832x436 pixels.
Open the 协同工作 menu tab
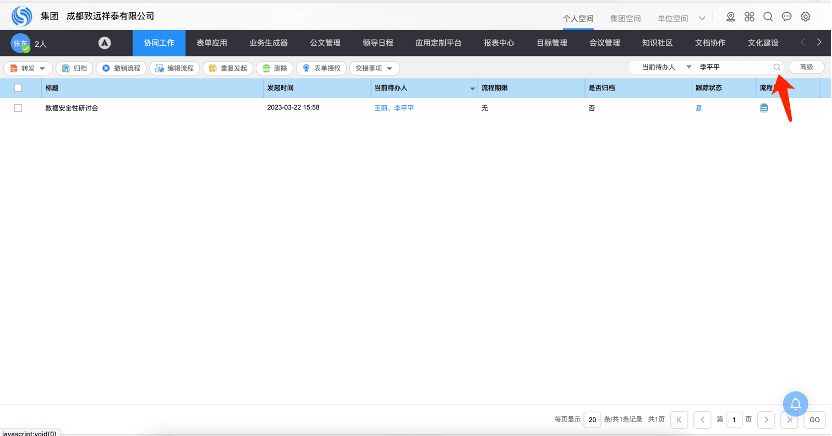[159, 43]
